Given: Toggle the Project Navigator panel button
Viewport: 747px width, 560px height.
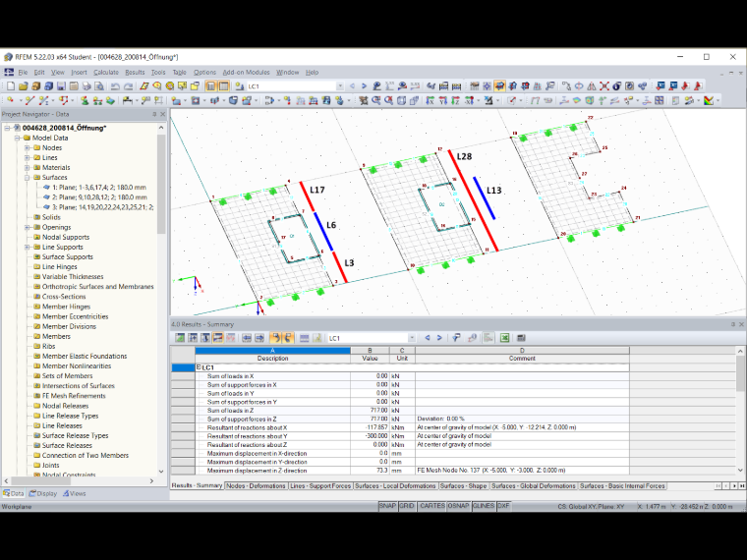Looking at the screenshot, I should 210,86.
